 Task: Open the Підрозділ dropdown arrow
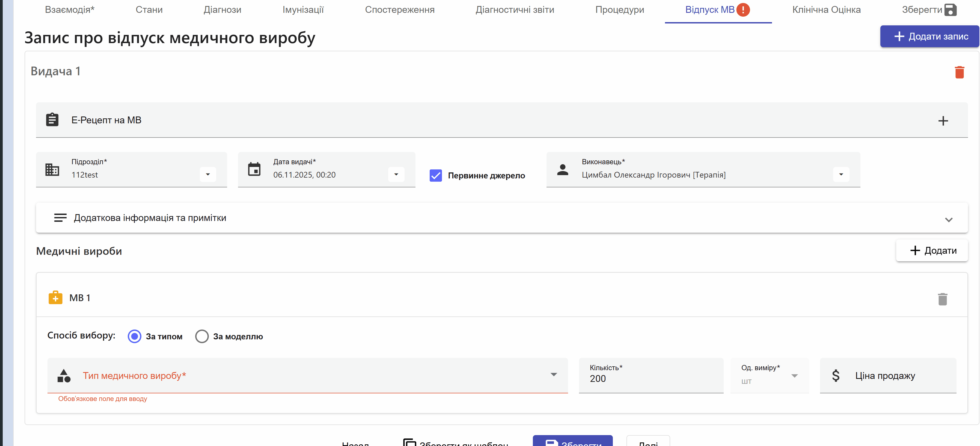pyautogui.click(x=208, y=175)
